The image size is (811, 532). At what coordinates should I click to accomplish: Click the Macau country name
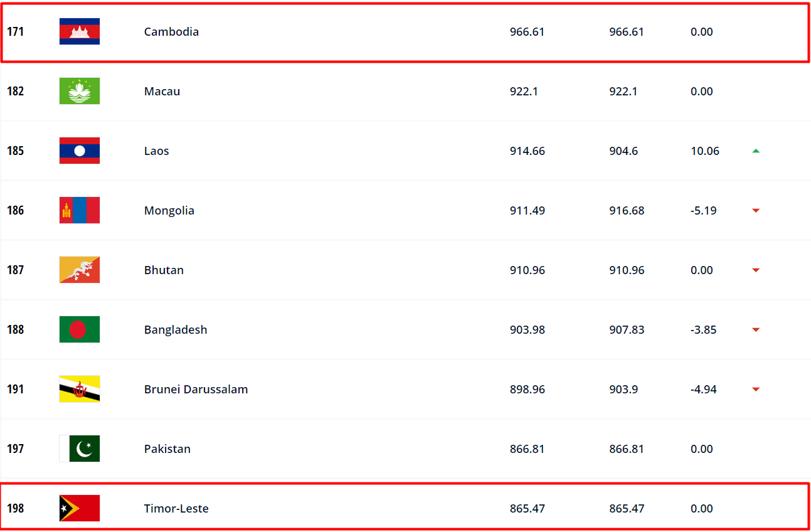point(162,91)
